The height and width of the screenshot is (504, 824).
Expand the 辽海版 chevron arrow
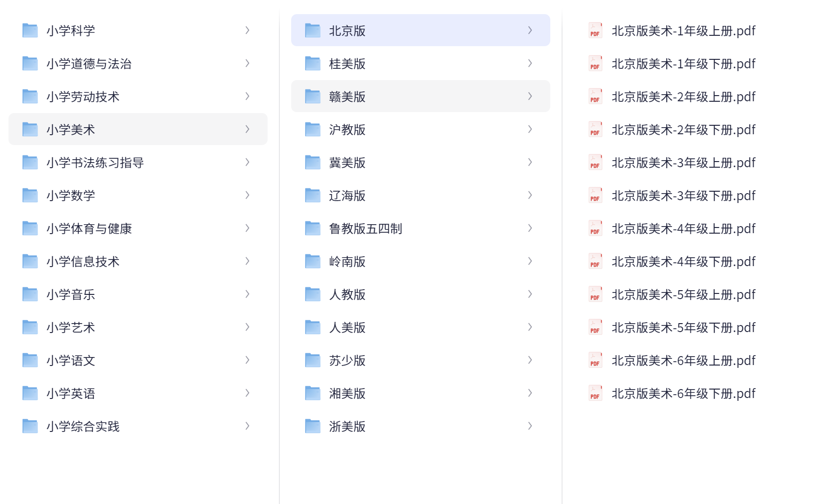point(530,195)
